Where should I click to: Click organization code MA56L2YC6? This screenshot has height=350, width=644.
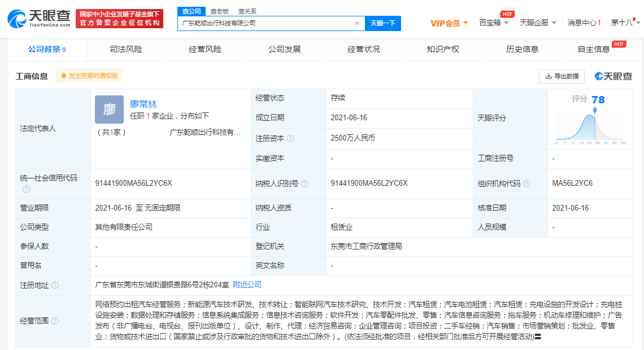point(572,183)
